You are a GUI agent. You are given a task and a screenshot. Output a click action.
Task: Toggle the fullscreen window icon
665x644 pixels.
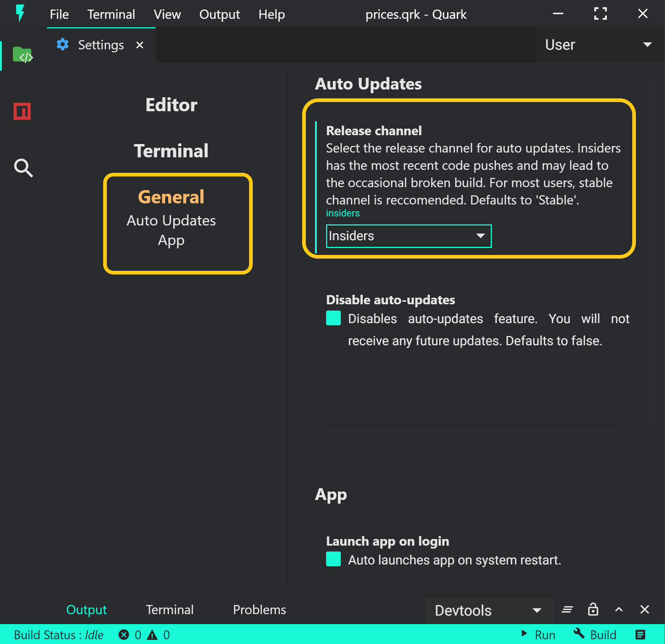pos(601,14)
